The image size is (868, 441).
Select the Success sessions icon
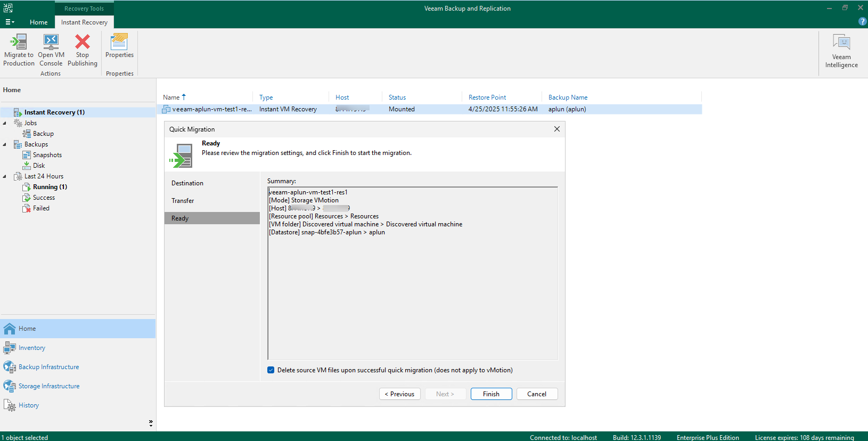point(27,198)
